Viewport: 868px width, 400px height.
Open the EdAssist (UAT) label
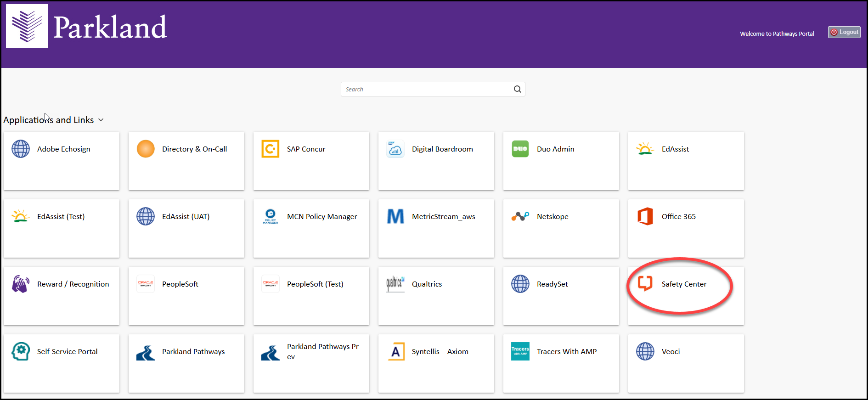point(186,216)
